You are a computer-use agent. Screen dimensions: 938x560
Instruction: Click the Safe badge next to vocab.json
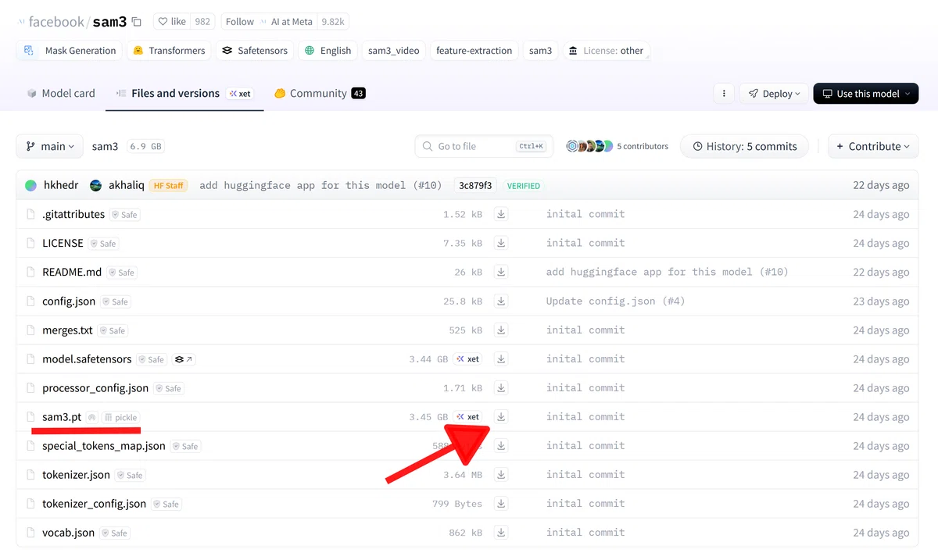114,533
